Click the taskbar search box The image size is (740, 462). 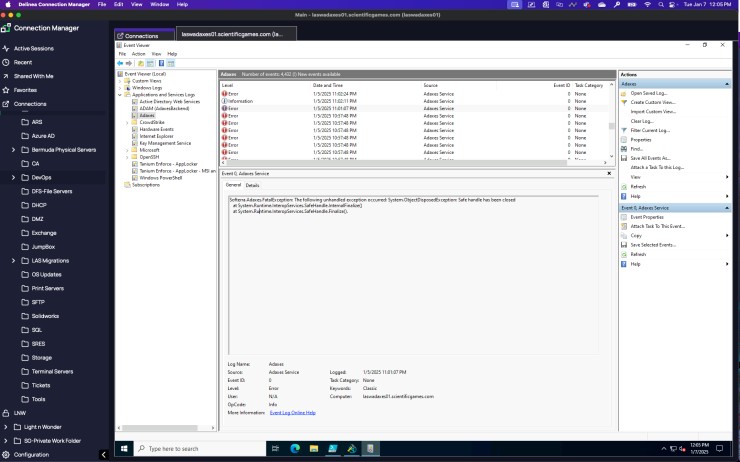click(200, 448)
